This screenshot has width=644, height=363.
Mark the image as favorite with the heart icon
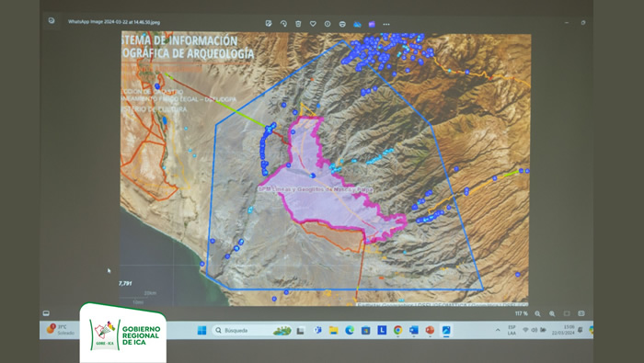(x=313, y=24)
